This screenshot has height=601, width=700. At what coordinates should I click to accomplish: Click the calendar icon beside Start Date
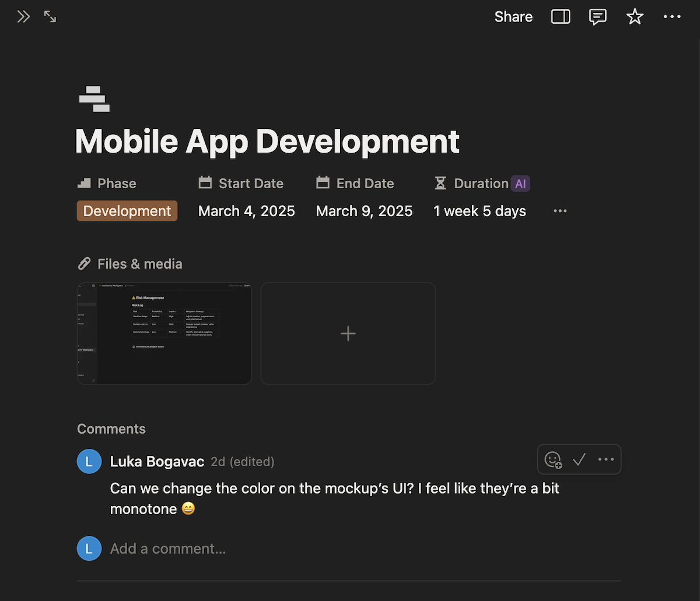(x=205, y=182)
